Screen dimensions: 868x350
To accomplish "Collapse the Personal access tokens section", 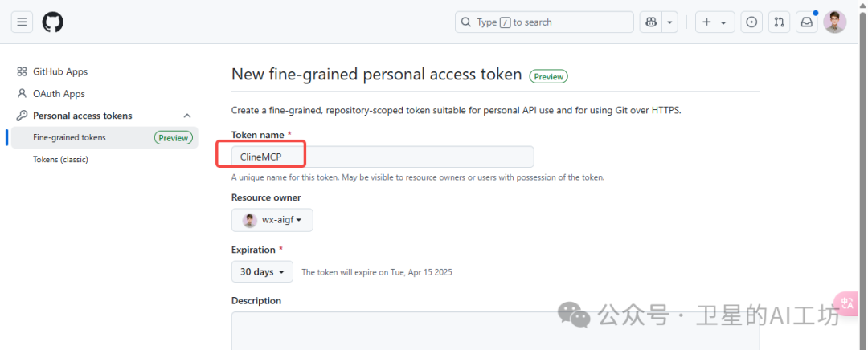I will point(187,116).
